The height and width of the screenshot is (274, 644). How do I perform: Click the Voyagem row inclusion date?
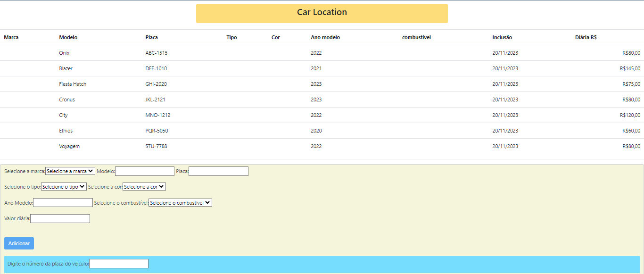505,146
